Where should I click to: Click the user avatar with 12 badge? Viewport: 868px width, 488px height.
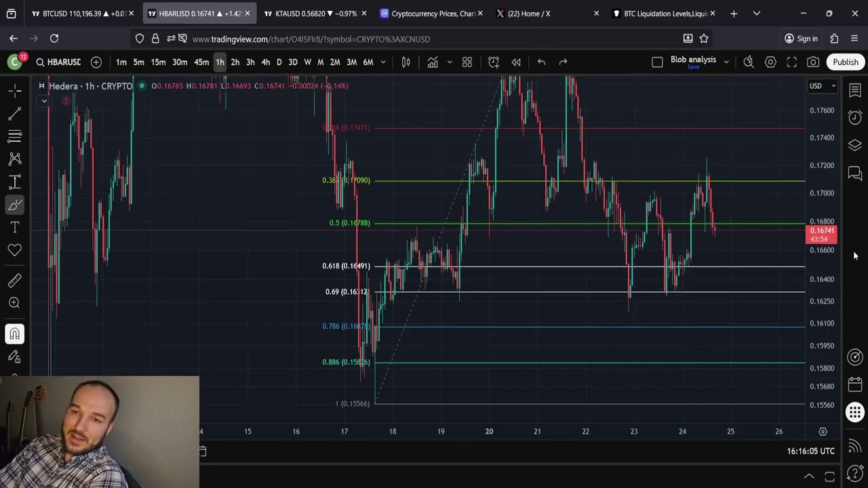tap(15, 62)
